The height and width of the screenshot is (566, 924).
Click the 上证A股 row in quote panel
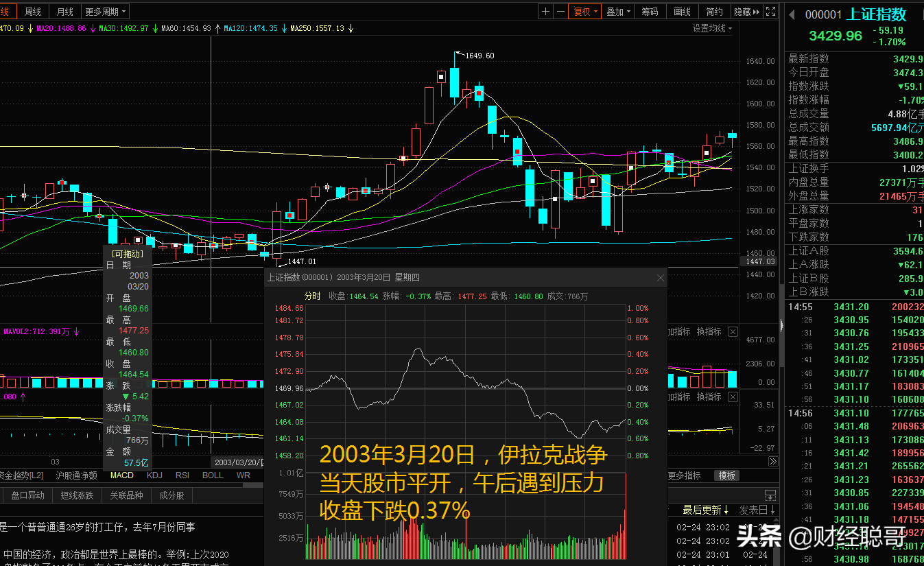pyautogui.click(x=855, y=251)
